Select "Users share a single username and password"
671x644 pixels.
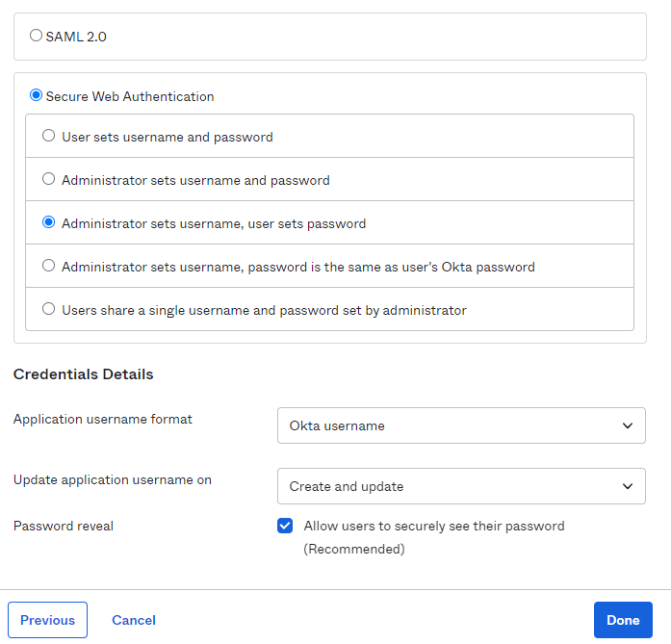tap(49, 309)
